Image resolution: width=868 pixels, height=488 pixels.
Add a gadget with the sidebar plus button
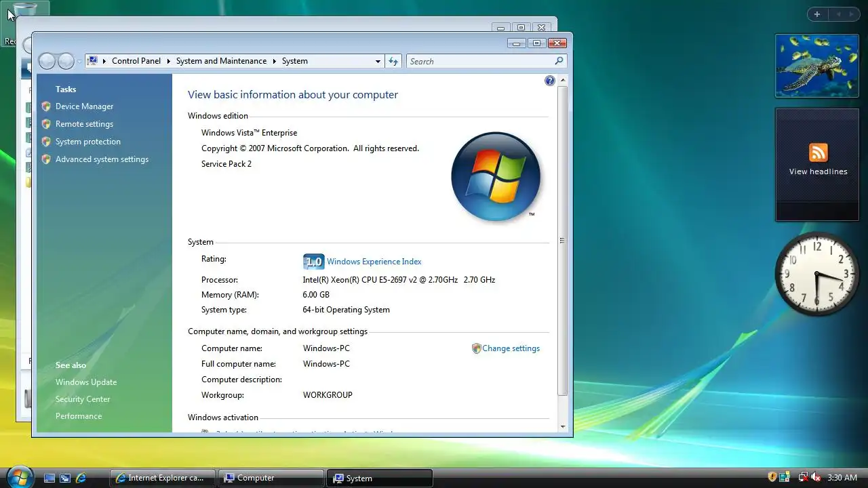pos(817,14)
